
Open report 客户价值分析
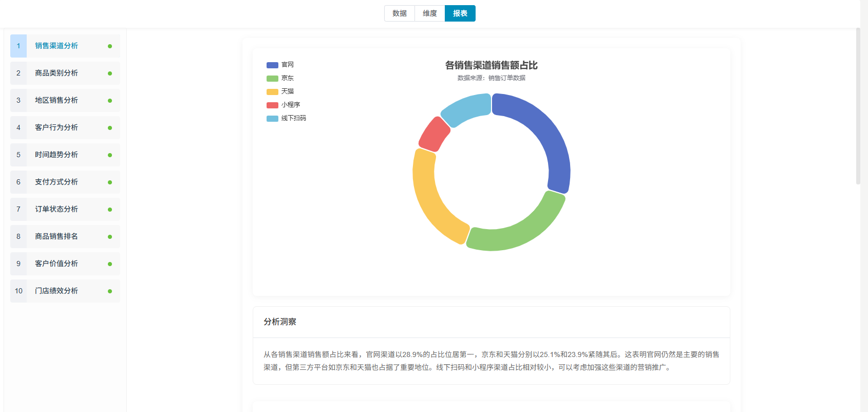pyautogui.click(x=65, y=264)
